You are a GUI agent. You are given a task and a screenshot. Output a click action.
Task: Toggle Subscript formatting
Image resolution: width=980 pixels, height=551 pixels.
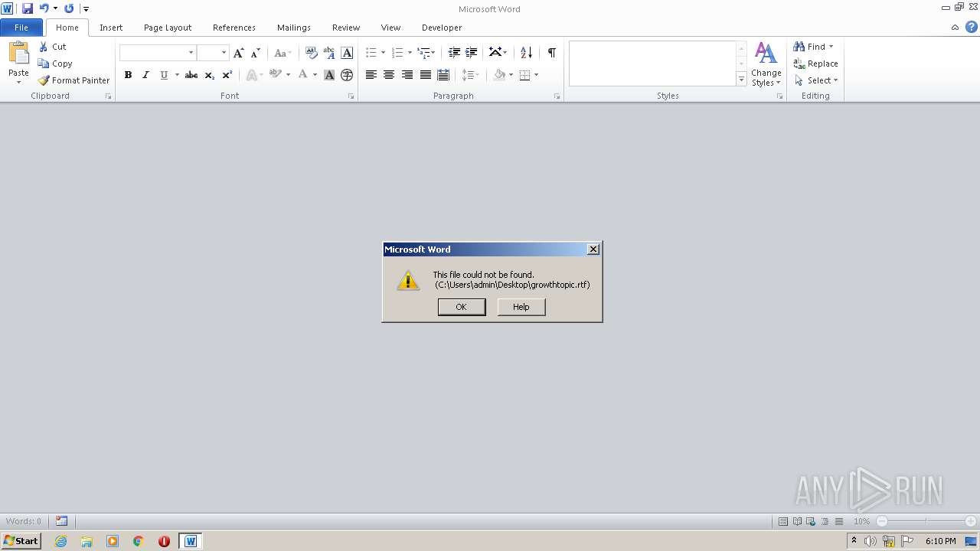(209, 75)
